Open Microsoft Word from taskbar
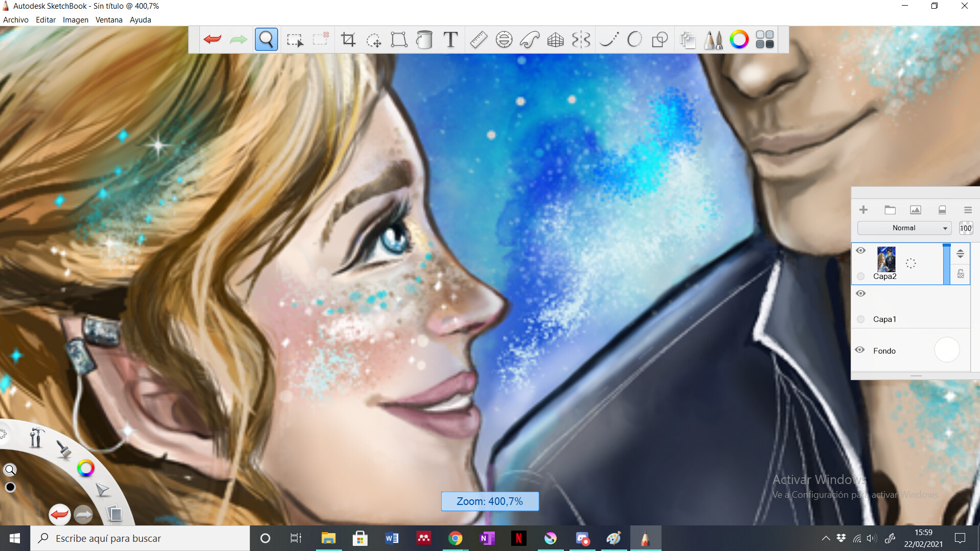 [x=392, y=538]
